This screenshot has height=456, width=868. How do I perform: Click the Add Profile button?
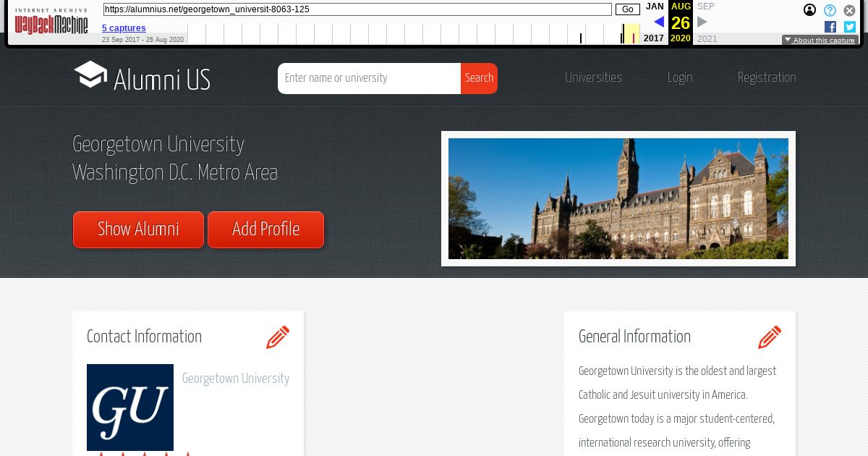(265, 229)
